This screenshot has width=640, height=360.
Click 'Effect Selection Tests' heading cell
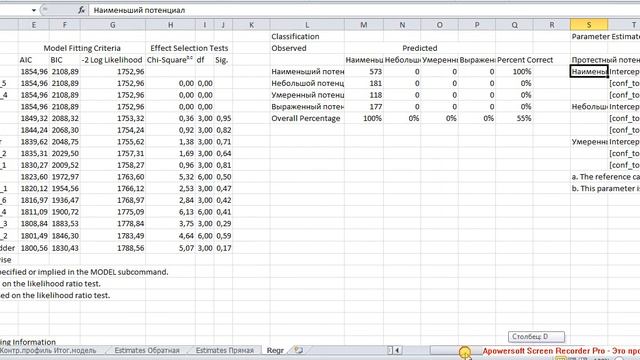(189, 48)
